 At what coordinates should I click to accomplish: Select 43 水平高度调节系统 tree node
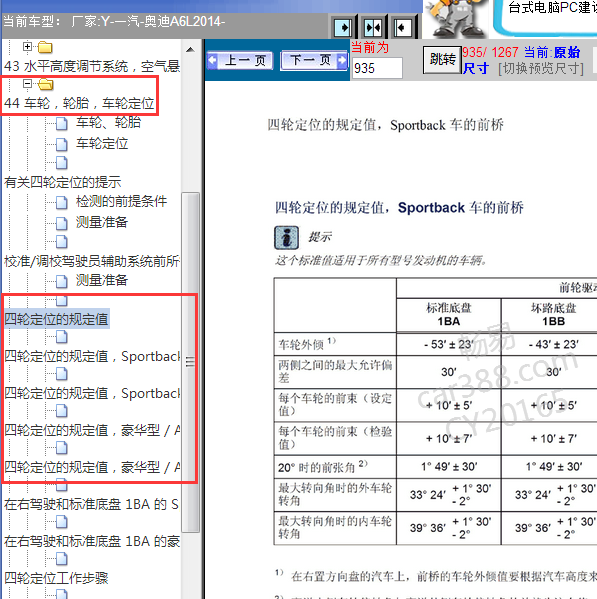(92, 66)
